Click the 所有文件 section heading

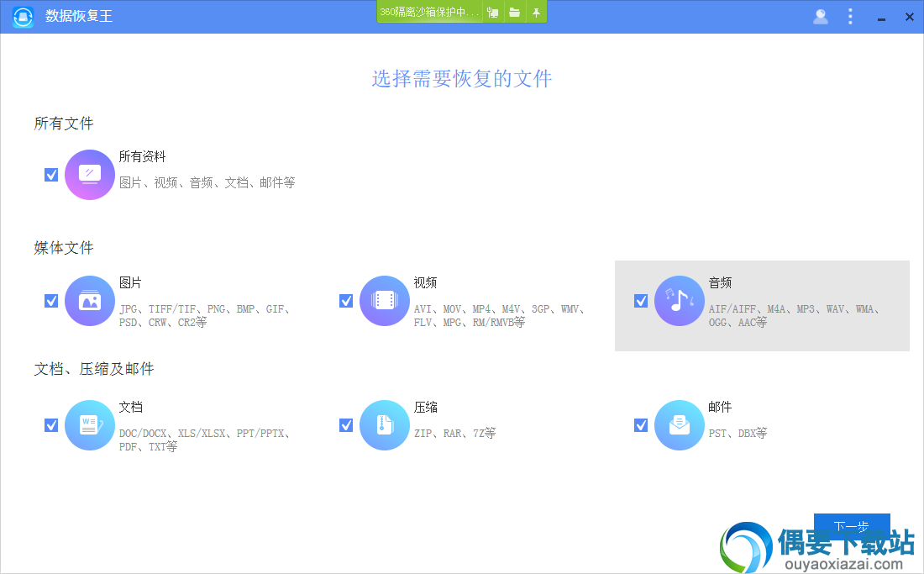point(64,124)
